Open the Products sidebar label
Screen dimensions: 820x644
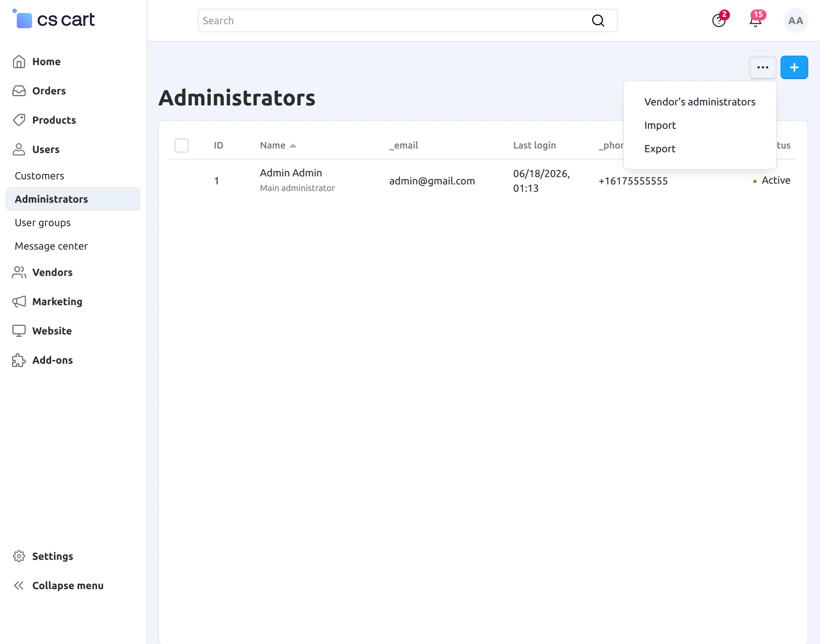(54, 120)
